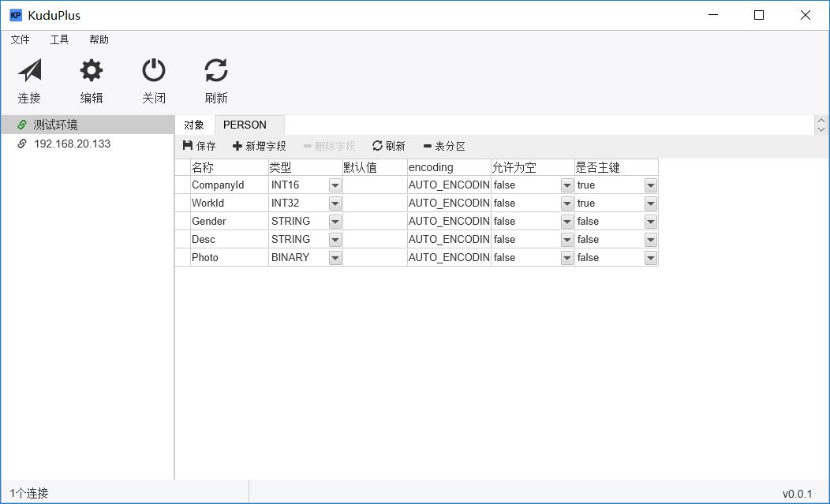Click the 编辑 gear toolbar icon
830x504 pixels.
[92, 70]
